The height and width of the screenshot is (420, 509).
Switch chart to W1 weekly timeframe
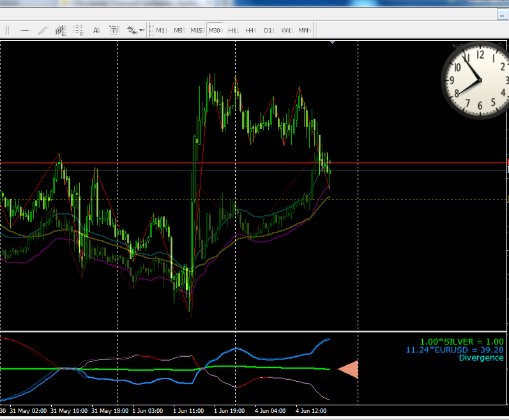[x=287, y=30]
